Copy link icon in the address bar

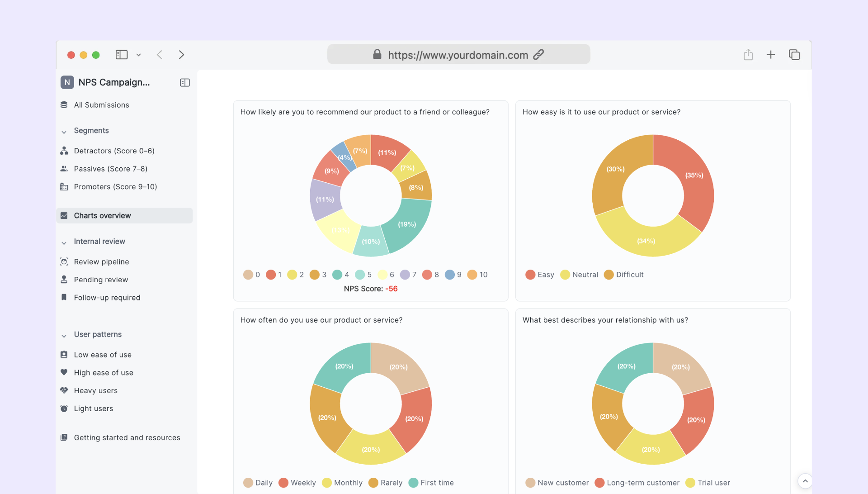538,55
